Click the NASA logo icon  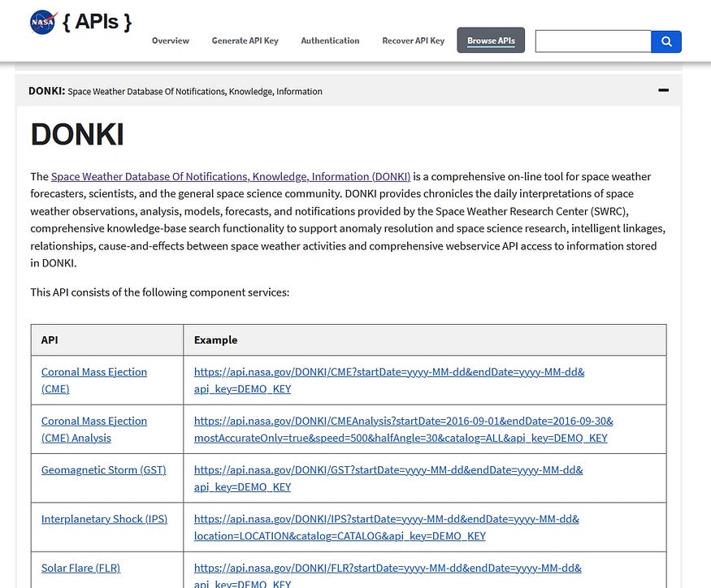44,22
